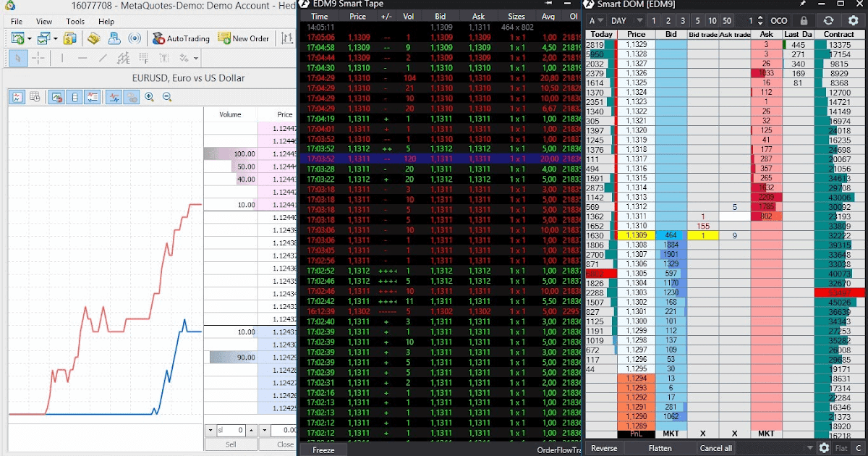Open the profiles icon in MetaTrader toolbar
The image size is (868, 456).
click(x=43, y=38)
